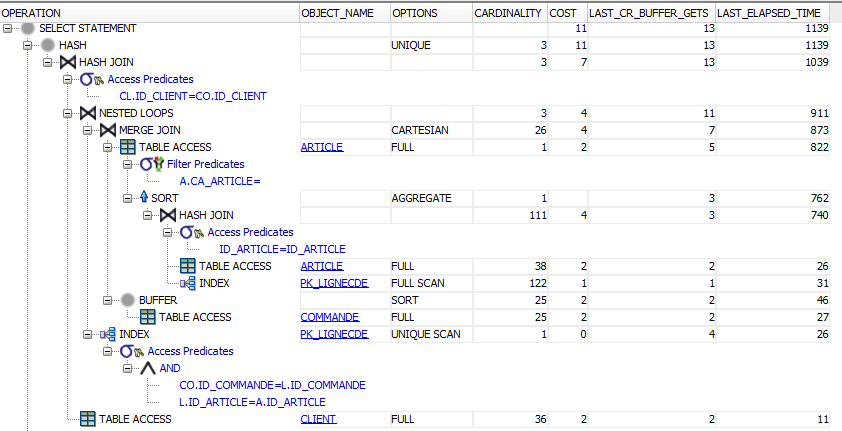The height and width of the screenshot is (431, 842).
Task: Collapse the BUFFER SORT node
Action: [107, 300]
